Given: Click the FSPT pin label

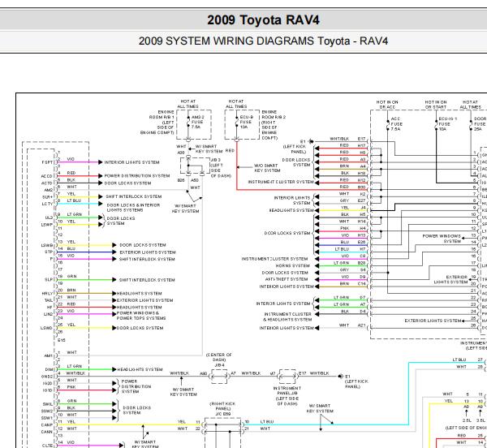Looking at the screenshot, I should [48, 162].
